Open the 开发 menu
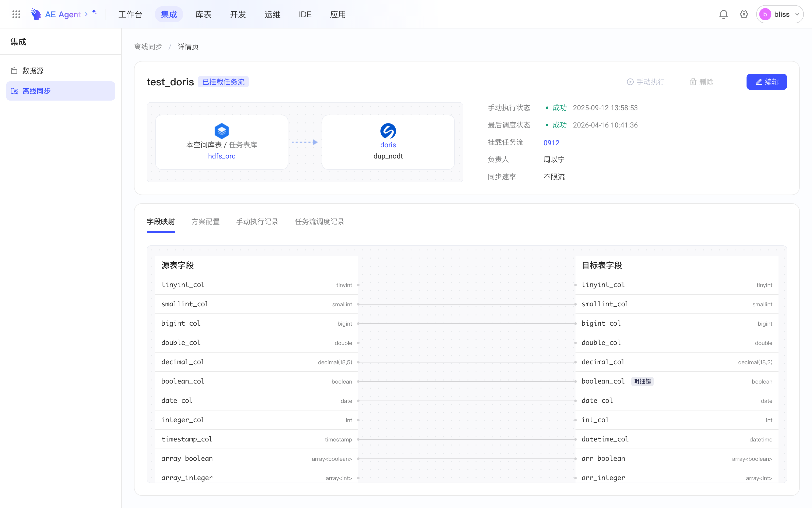Viewport: 812px width, 508px height. point(238,14)
